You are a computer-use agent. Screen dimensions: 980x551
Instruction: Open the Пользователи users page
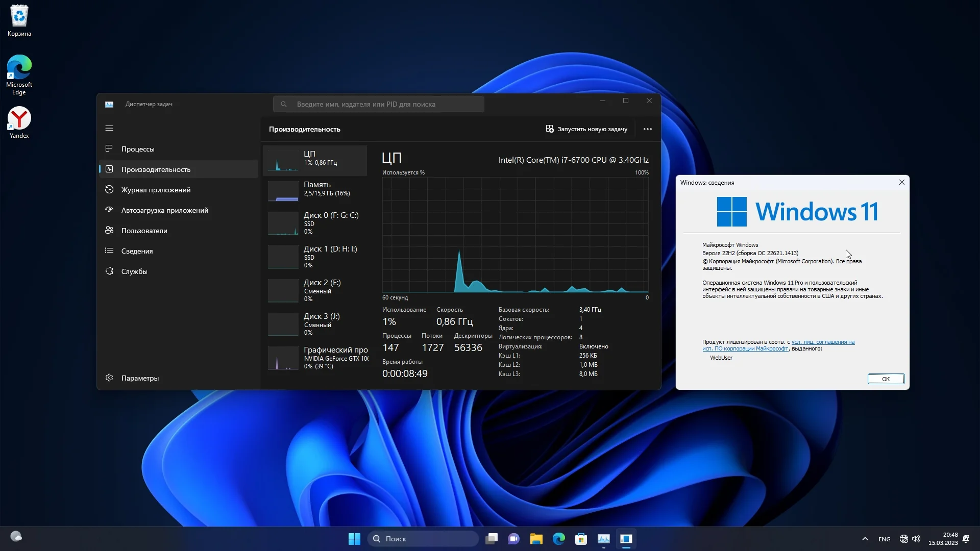144,231
